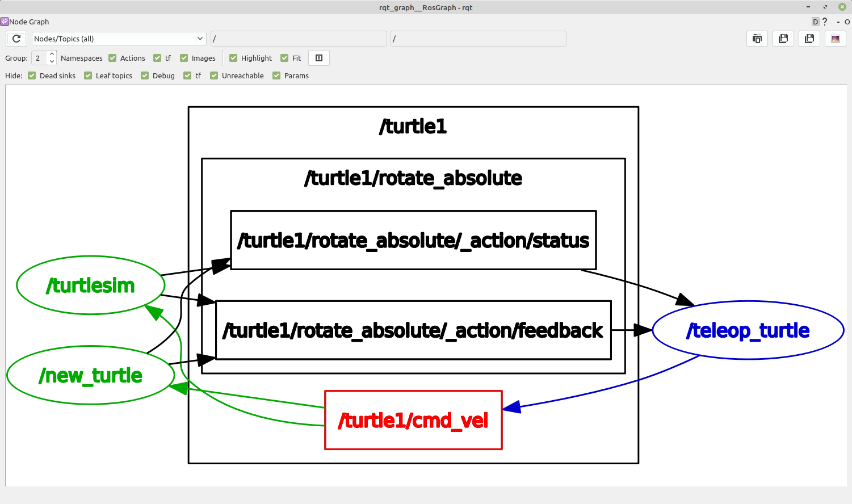This screenshot has width=852, height=504.
Task: Click the namespace filter field
Action: click(299, 39)
